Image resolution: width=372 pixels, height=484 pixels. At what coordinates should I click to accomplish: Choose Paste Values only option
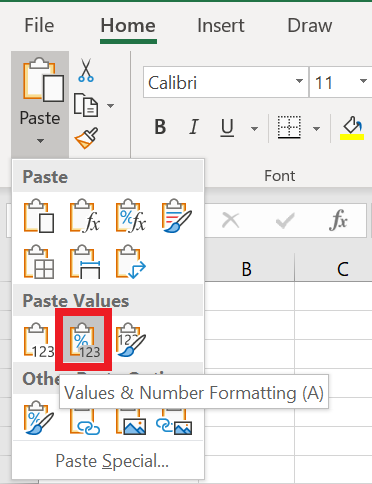coord(39,340)
